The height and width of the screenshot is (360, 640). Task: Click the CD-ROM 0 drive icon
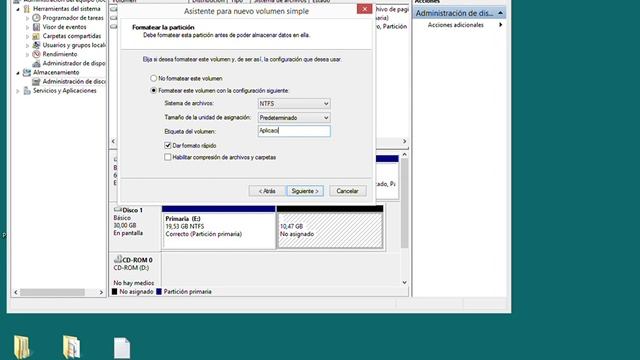point(118,259)
